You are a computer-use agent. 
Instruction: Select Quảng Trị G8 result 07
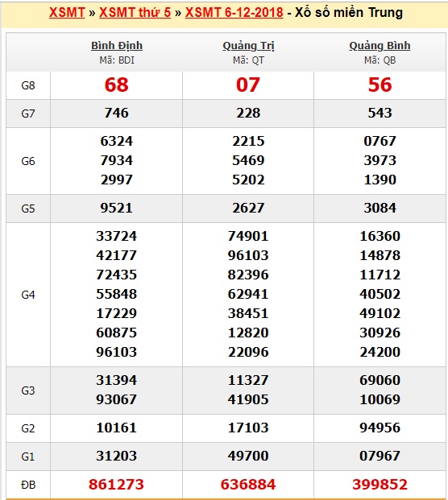click(x=248, y=85)
